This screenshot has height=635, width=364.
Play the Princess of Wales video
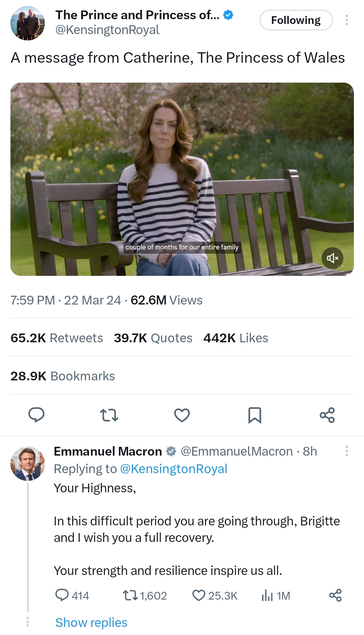point(182,179)
